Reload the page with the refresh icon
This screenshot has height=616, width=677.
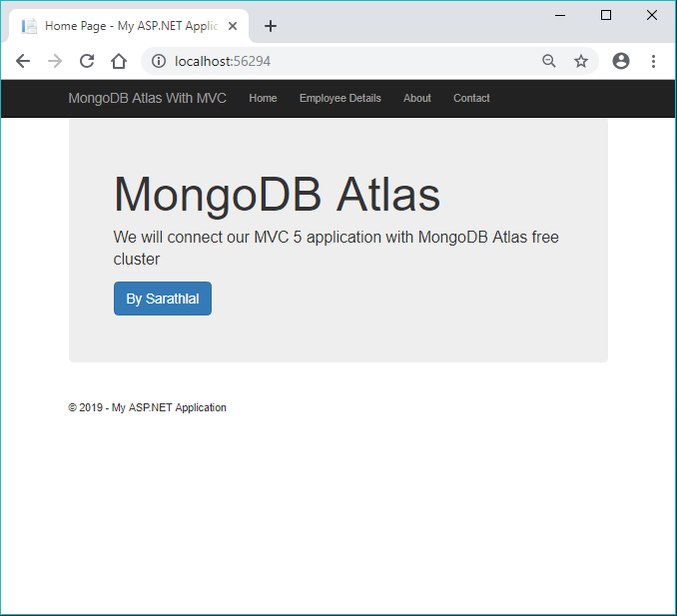pyautogui.click(x=87, y=61)
